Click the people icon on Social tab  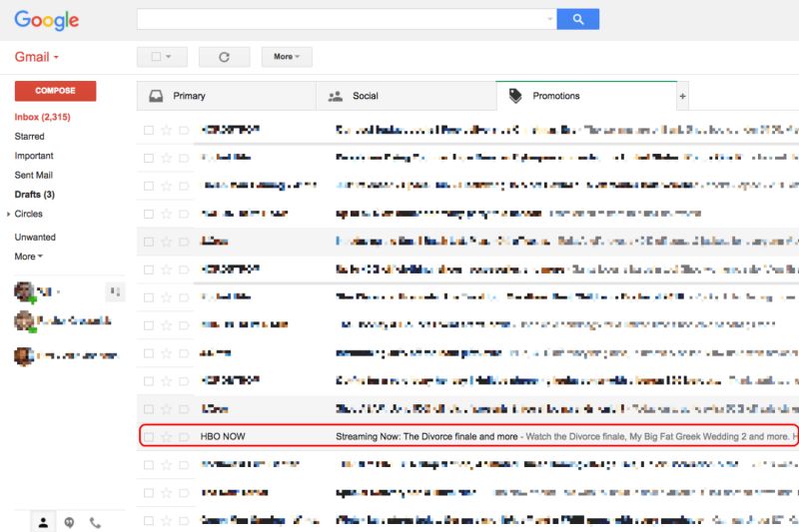(x=336, y=96)
